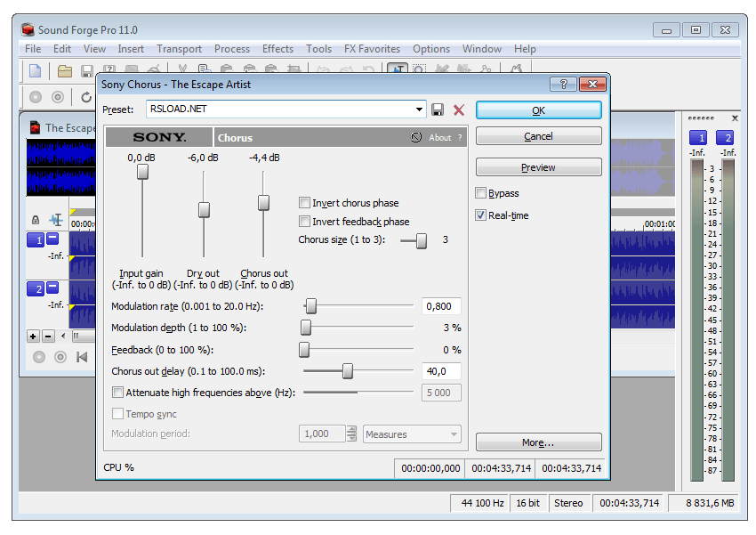
Task: Click the Save icon in the main toolbar
Action: 87,71
